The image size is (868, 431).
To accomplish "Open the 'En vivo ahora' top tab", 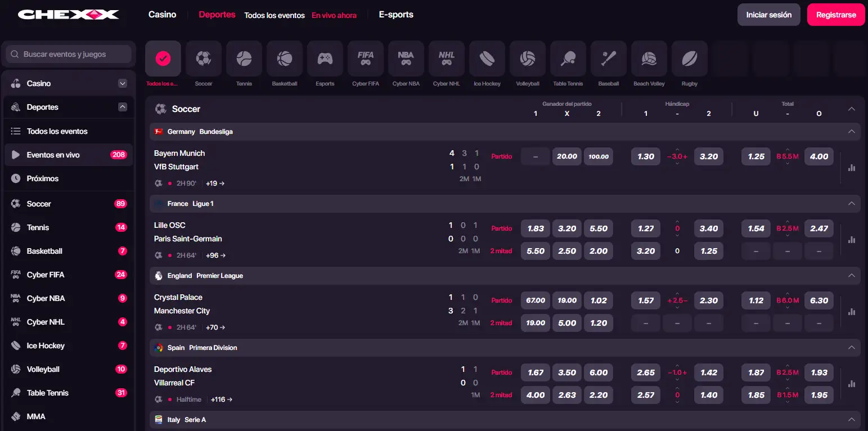I will (x=334, y=16).
